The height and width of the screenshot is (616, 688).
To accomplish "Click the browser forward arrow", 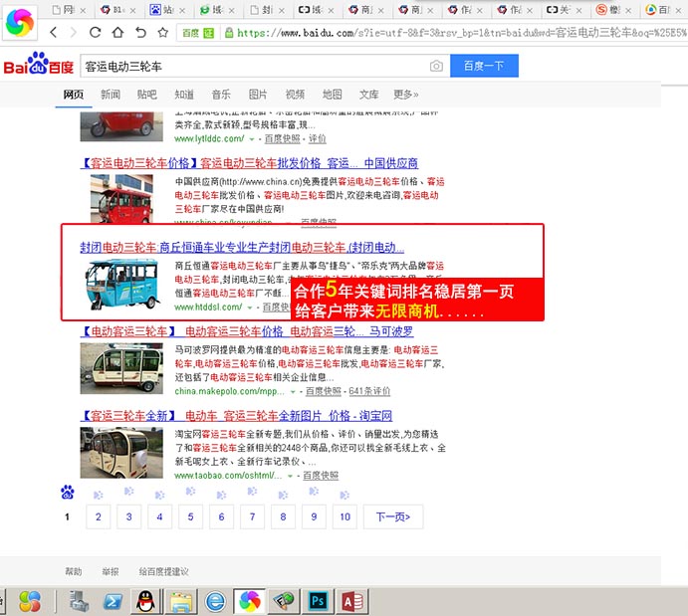I will pyautogui.click(x=73, y=32).
